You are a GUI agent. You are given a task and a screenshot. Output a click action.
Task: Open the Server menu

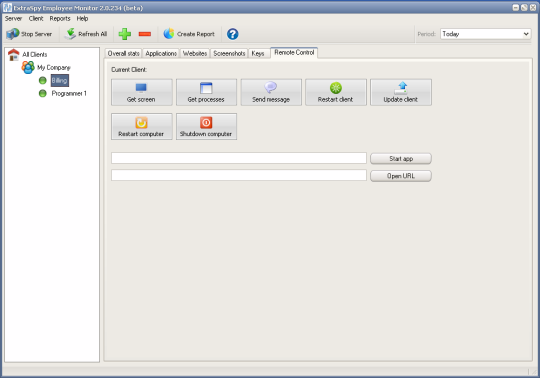tap(13, 19)
